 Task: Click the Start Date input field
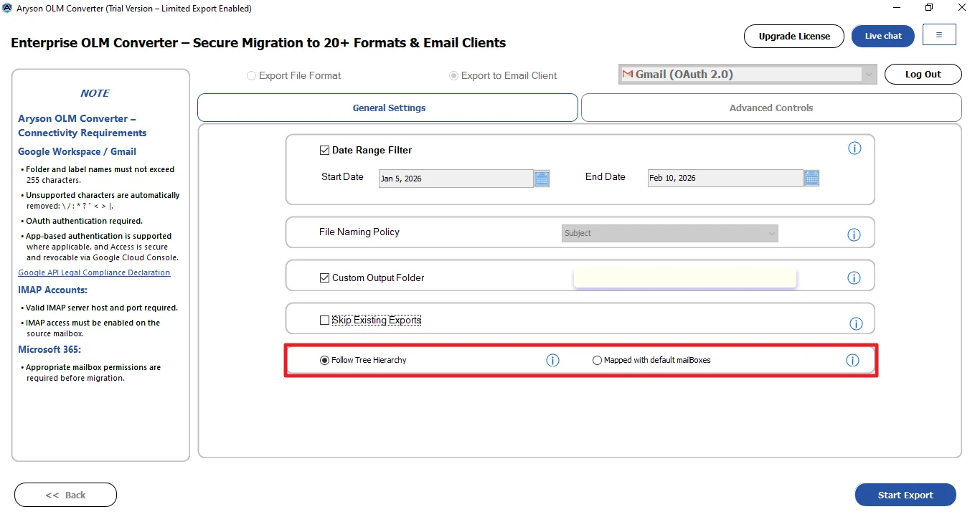tap(456, 179)
